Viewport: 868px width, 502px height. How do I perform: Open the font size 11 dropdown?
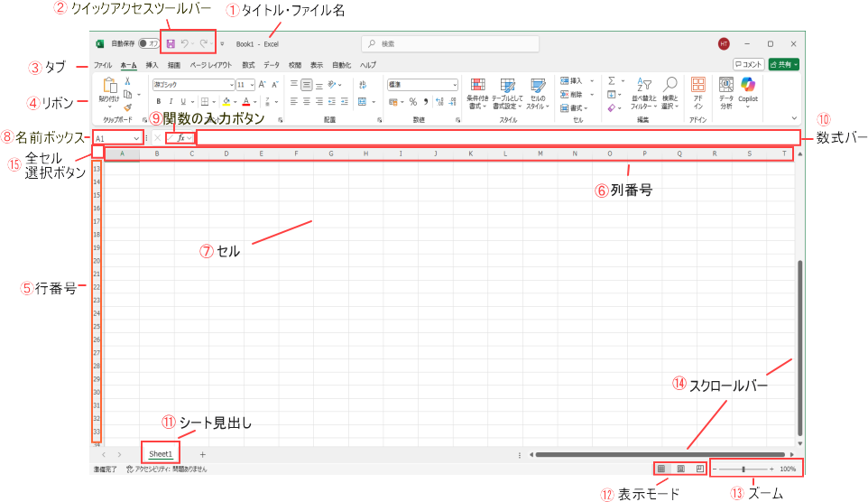[252, 85]
